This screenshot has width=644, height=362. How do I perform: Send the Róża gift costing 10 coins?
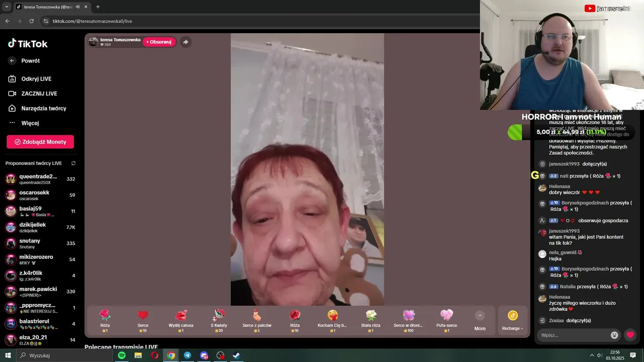pyautogui.click(x=295, y=321)
